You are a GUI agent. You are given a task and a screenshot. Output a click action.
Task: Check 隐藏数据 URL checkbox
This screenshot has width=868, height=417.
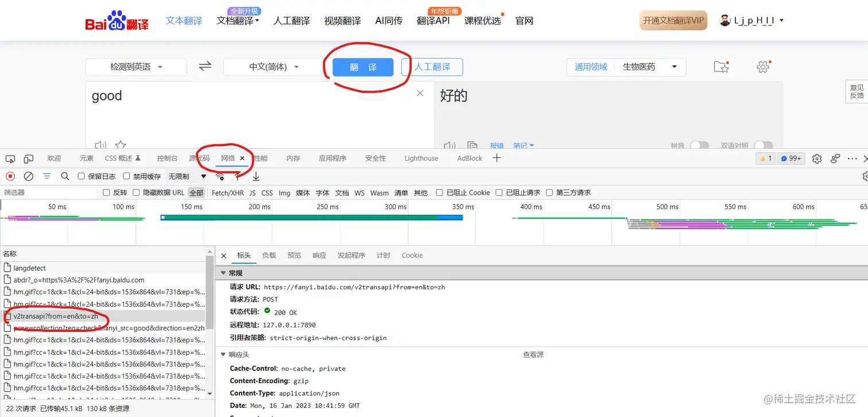click(136, 193)
